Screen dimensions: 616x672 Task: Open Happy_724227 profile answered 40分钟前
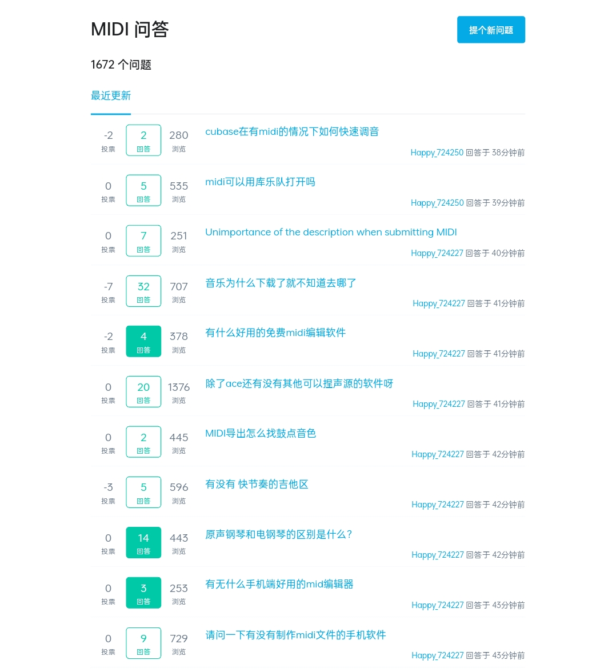pos(437,253)
